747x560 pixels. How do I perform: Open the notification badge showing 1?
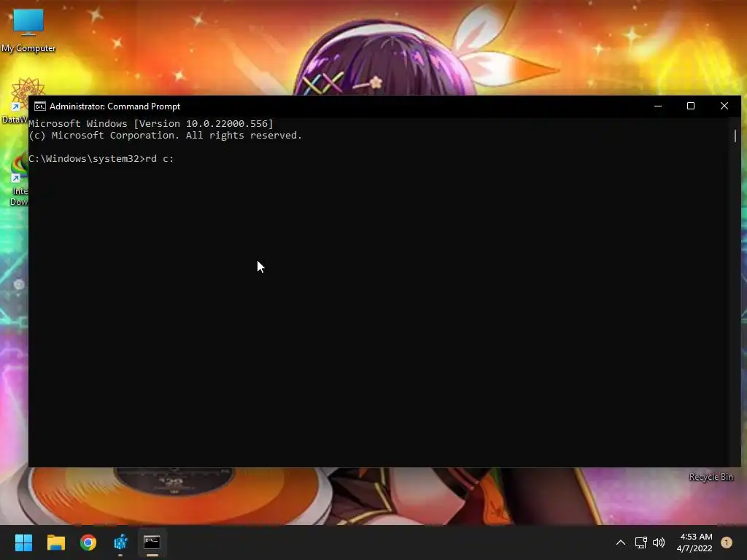coord(727,542)
